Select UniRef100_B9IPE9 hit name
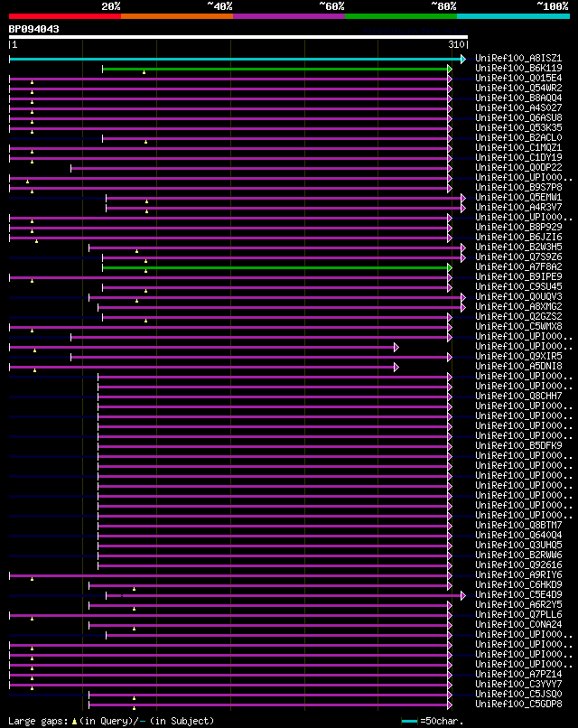This screenshot has width=578, height=728. [x=518, y=276]
